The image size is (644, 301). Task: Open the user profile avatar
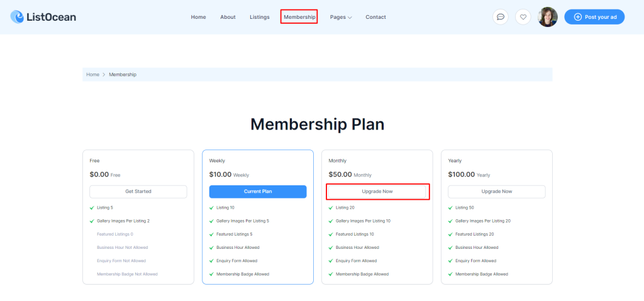548,17
